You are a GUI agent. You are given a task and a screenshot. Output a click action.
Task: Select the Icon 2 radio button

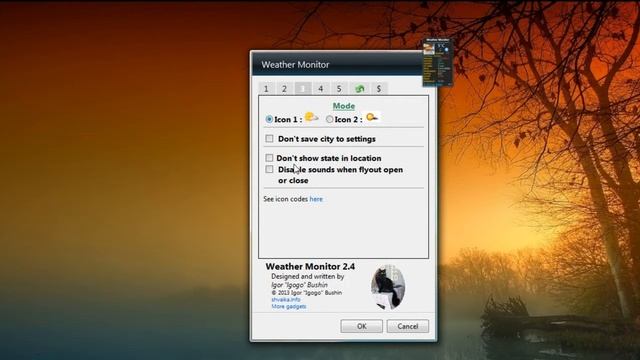[x=329, y=119]
